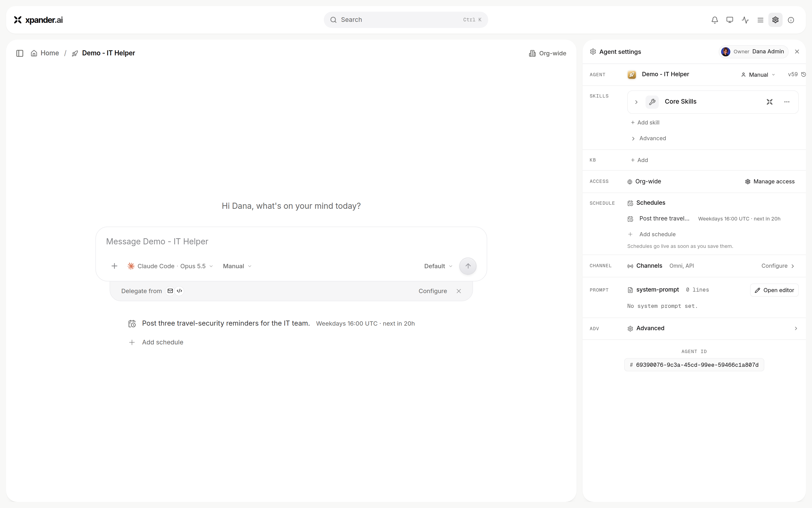Click the xpander.ai logo

coord(38,20)
